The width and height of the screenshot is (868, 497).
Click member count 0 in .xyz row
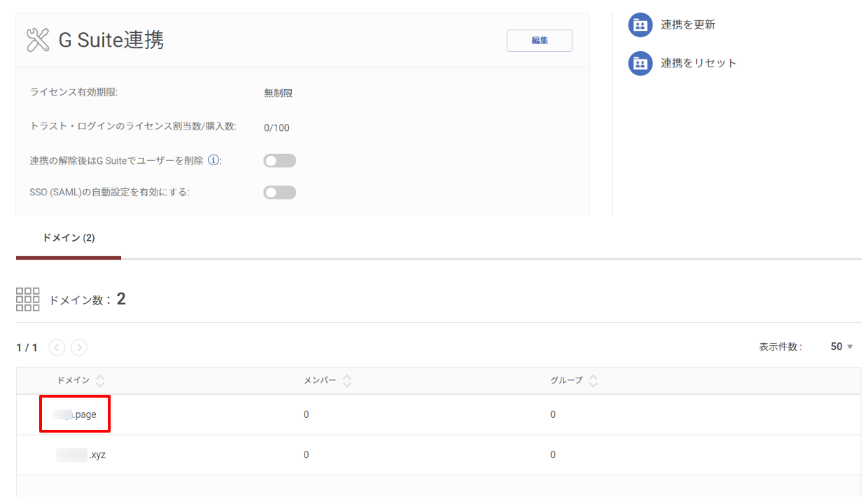pyautogui.click(x=306, y=455)
